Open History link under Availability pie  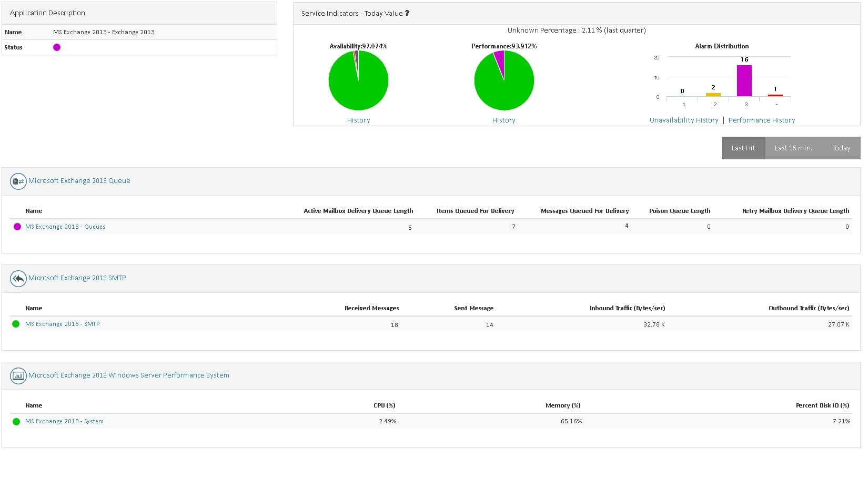point(358,120)
